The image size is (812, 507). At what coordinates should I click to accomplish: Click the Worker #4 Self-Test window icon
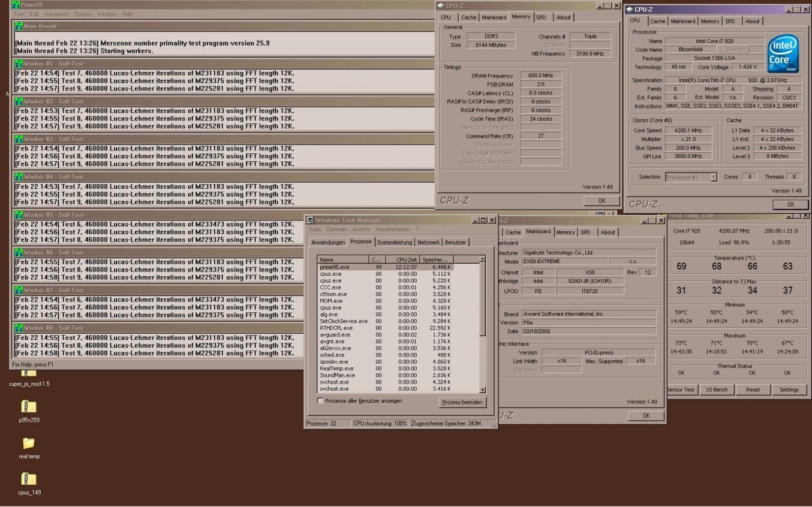(x=19, y=177)
